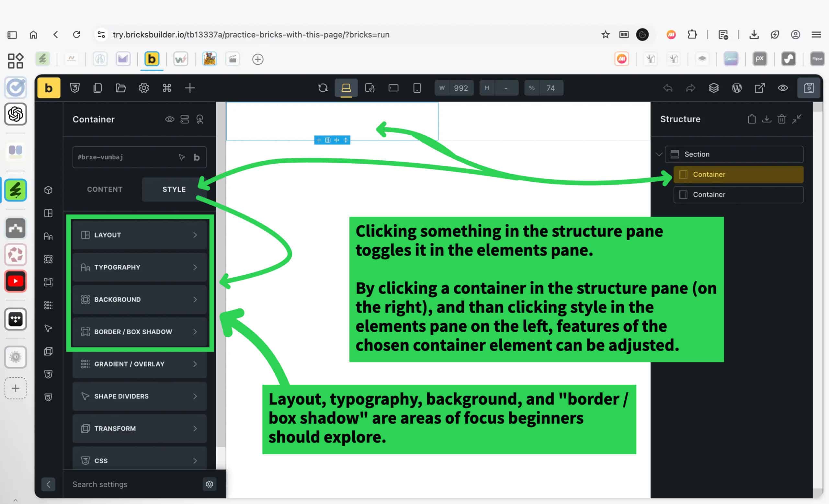Viewport: 829px width, 504px height.
Task: Collapse the Section tree chevron
Action: tap(659, 155)
